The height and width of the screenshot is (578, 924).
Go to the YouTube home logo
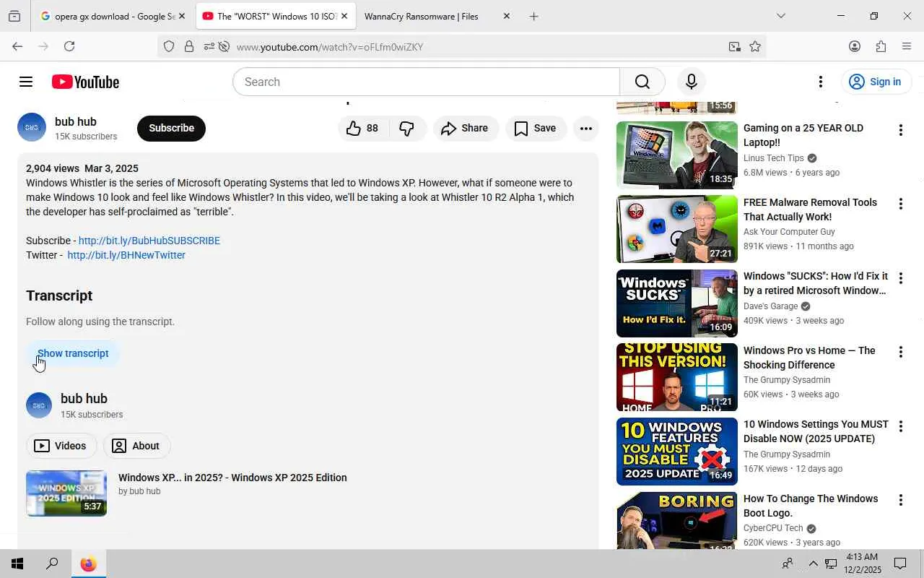click(x=85, y=82)
